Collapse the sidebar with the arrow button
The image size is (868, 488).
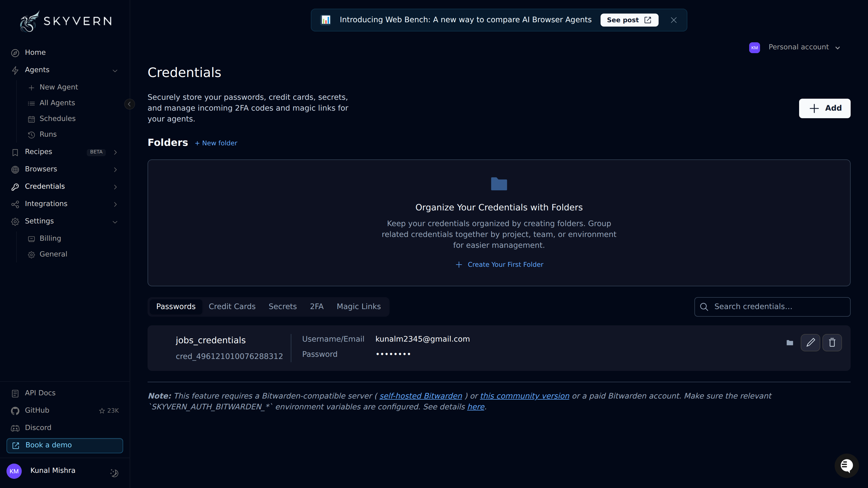click(x=129, y=104)
